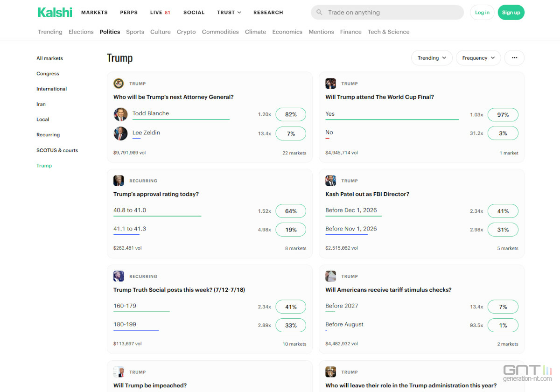560x392 pixels.
Task: Switch to the Sports category tab
Action: click(135, 32)
